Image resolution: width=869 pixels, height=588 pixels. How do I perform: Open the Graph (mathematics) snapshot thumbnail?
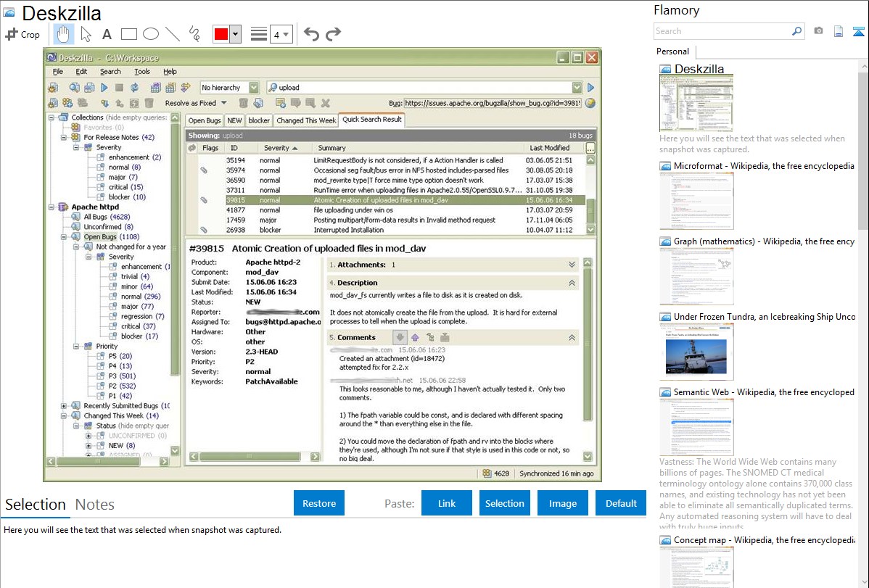[x=696, y=276]
